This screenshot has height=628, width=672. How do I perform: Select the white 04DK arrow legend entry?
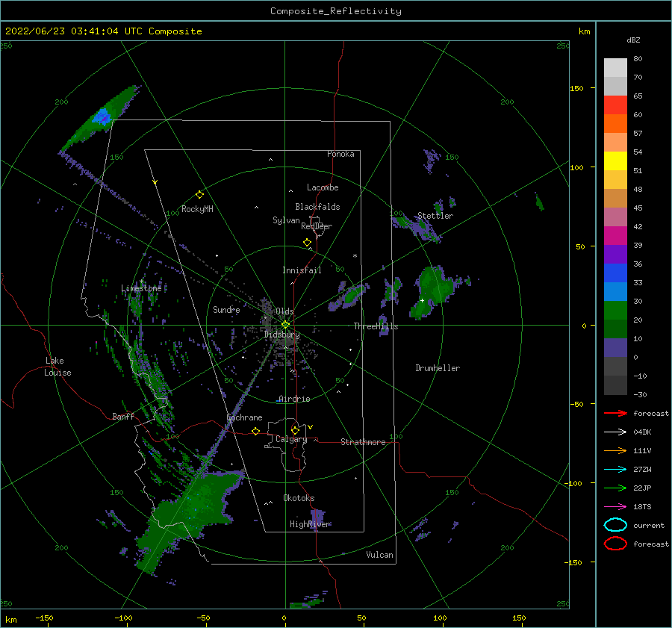click(x=615, y=432)
